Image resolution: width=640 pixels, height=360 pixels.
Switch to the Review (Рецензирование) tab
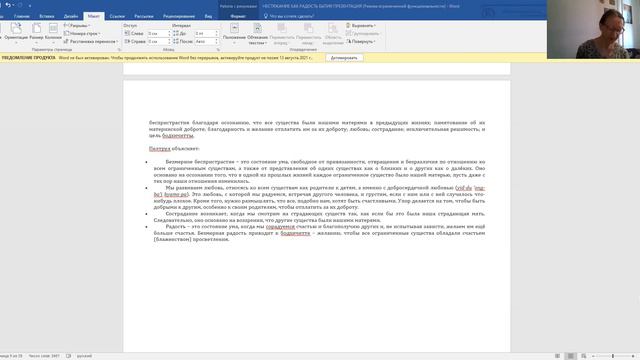179,16
